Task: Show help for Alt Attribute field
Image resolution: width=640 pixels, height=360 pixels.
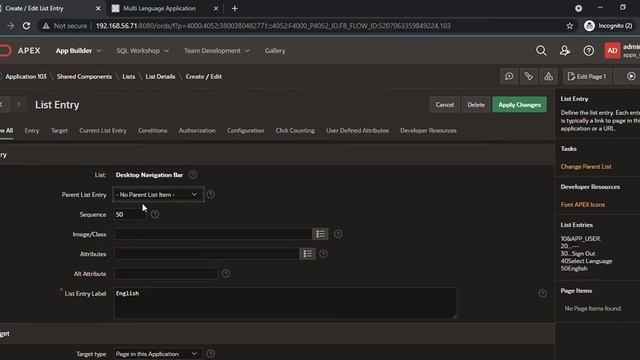Action: [226, 274]
